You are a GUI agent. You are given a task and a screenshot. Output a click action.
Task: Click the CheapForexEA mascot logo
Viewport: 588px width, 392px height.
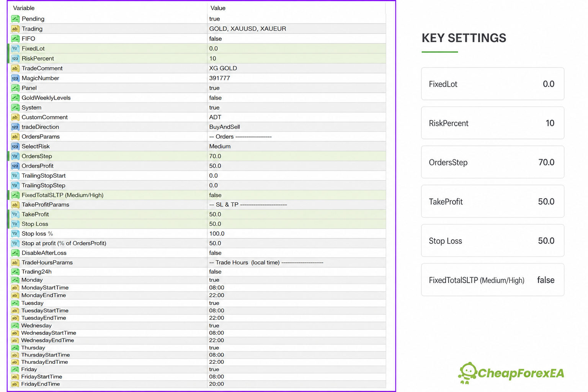pyautogui.click(x=468, y=373)
